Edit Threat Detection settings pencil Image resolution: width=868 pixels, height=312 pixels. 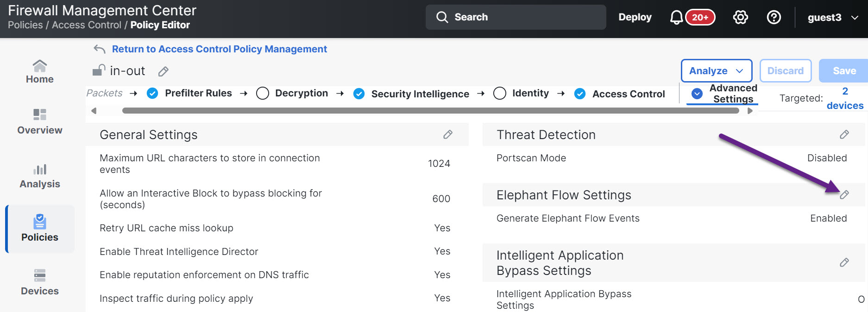tap(844, 134)
